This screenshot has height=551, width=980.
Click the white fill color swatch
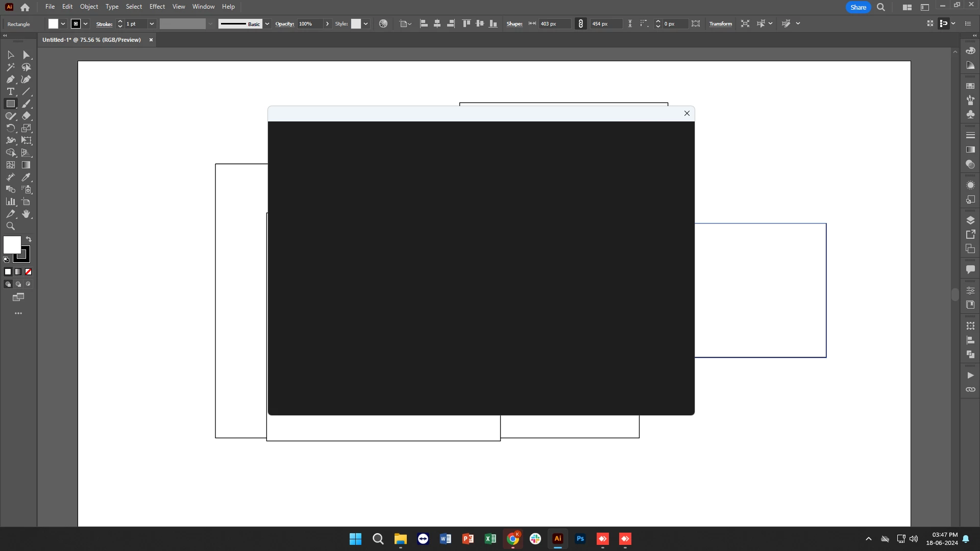pyautogui.click(x=12, y=245)
